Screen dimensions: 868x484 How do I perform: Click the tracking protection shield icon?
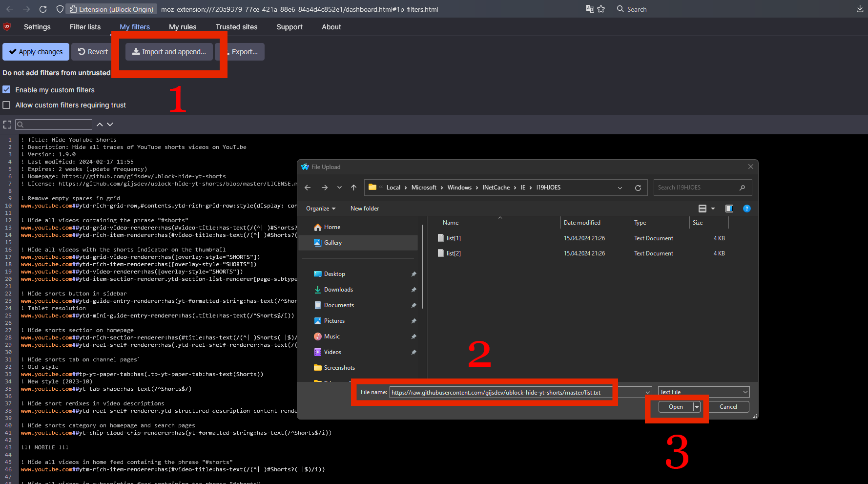pos(60,9)
